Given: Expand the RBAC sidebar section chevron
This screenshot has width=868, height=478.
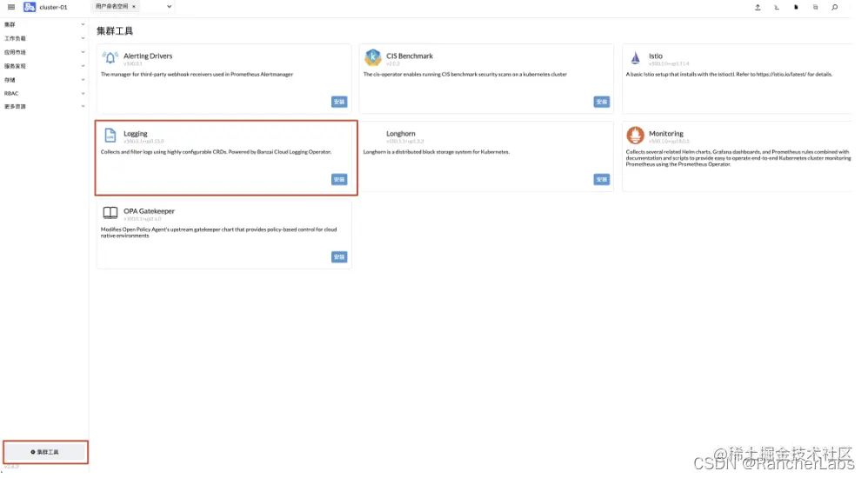Looking at the screenshot, I should [x=83, y=94].
